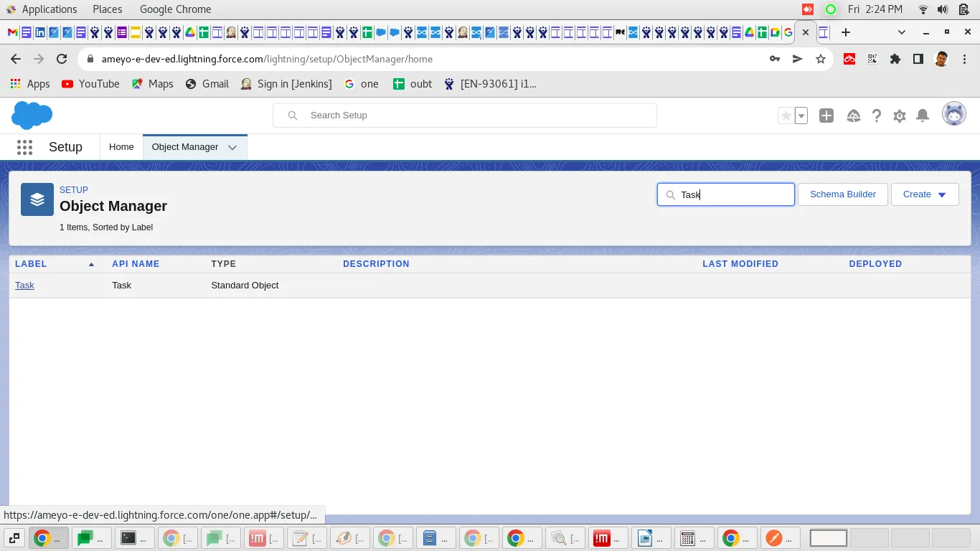
Task: Toggle Chrome side panel icon
Action: (x=918, y=59)
